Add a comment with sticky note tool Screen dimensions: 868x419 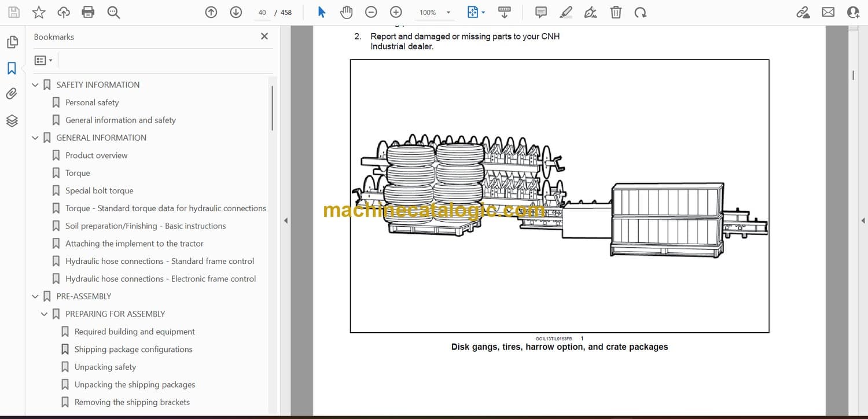[541, 12]
